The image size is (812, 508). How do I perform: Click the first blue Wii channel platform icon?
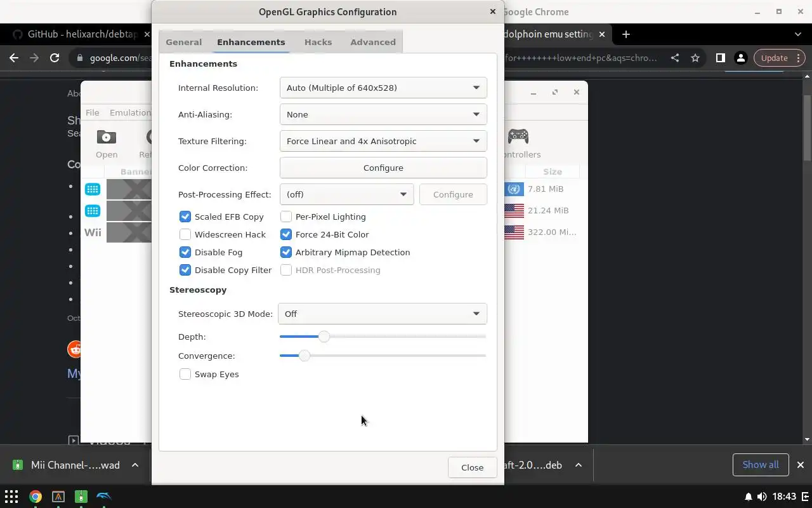click(93, 189)
